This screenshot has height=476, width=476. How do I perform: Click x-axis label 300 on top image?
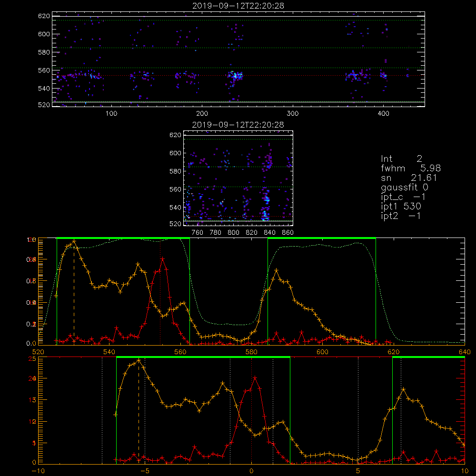pyautogui.click(x=293, y=114)
